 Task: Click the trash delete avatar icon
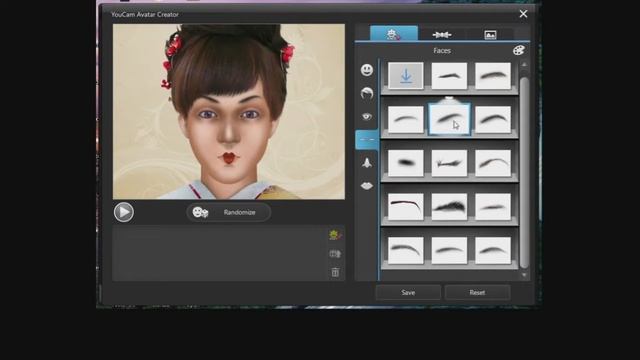pos(335,272)
